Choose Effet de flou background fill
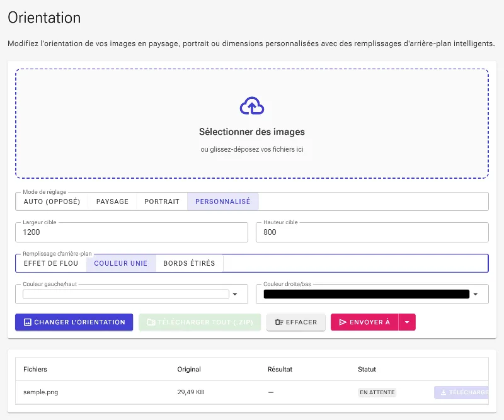 pyautogui.click(x=51, y=263)
